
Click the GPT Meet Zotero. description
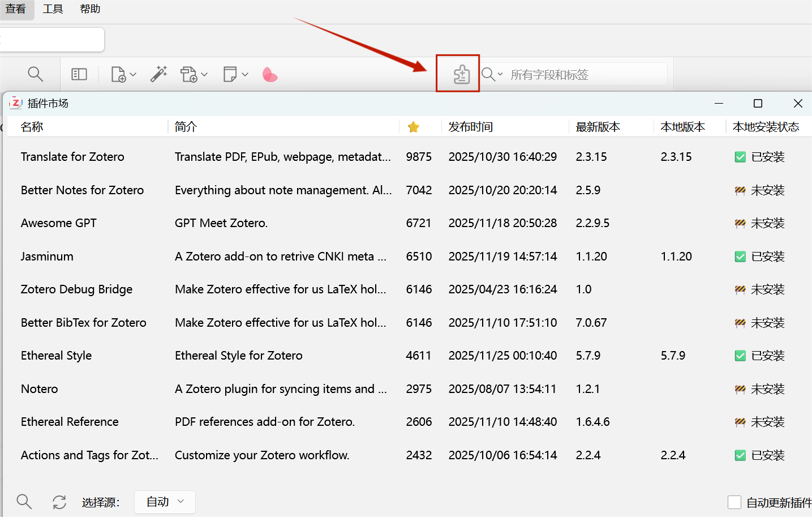(x=221, y=223)
